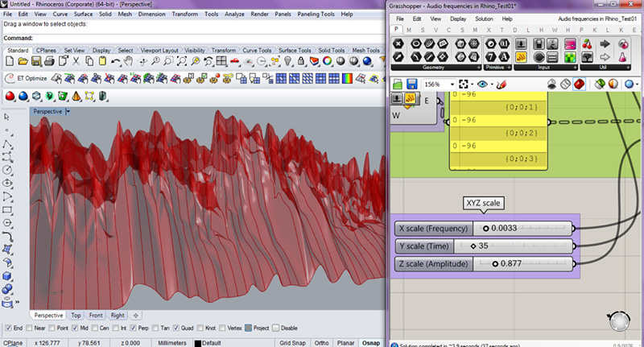Click the blue render sphere icon
The image size is (644, 347).
coord(367,61)
